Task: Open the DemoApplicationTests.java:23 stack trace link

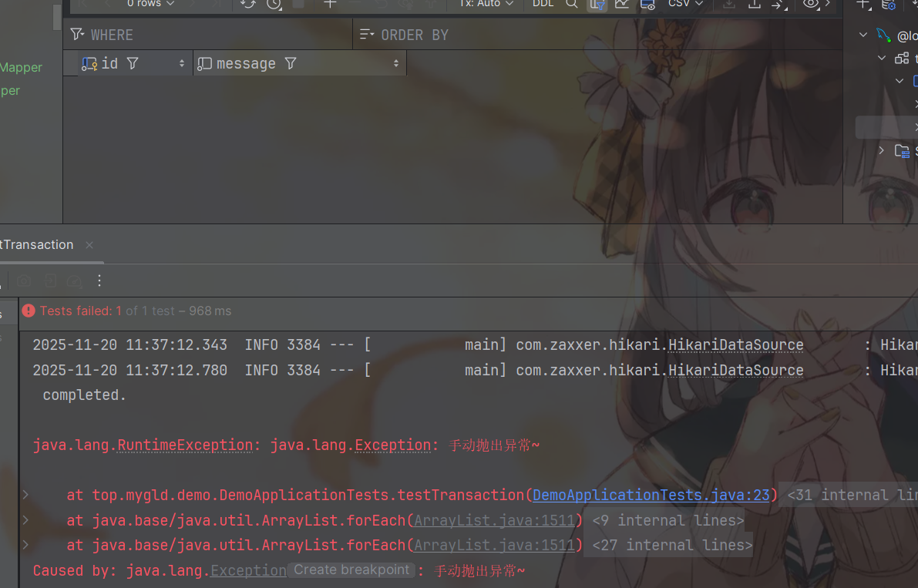Action: coord(651,495)
